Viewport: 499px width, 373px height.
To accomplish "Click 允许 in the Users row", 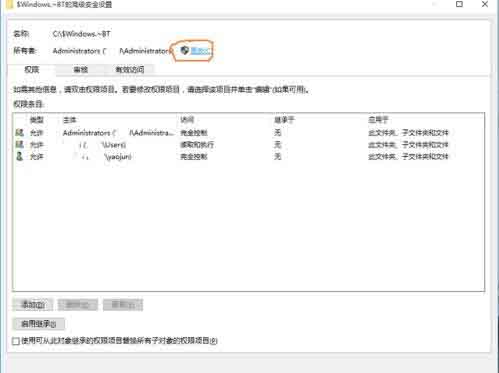I will [x=37, y=145].
